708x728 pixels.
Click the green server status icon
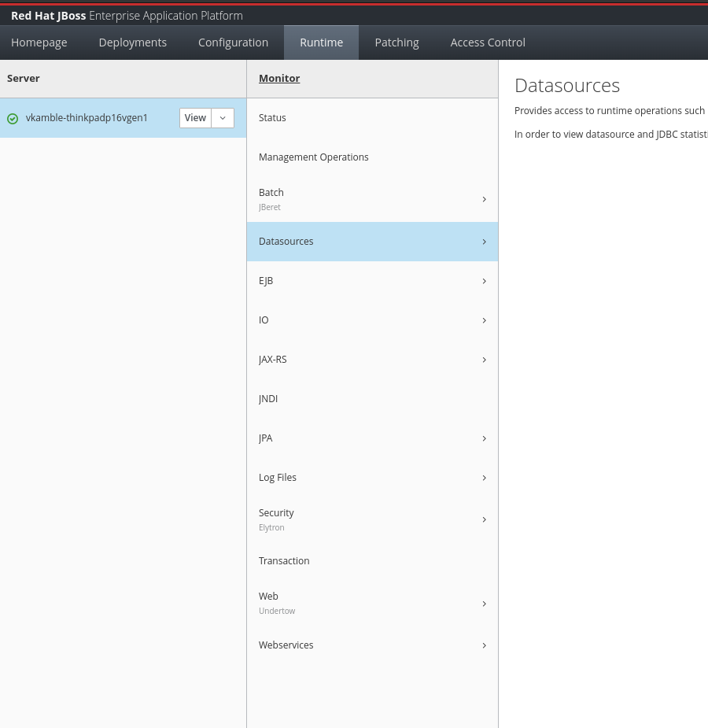[13, 119]
